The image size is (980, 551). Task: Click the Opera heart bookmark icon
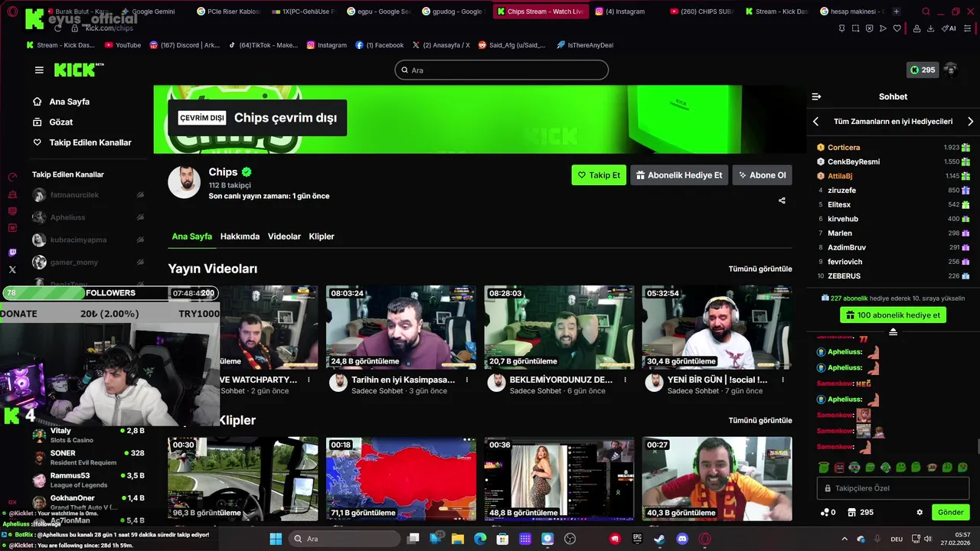click(x=897, y=28)
